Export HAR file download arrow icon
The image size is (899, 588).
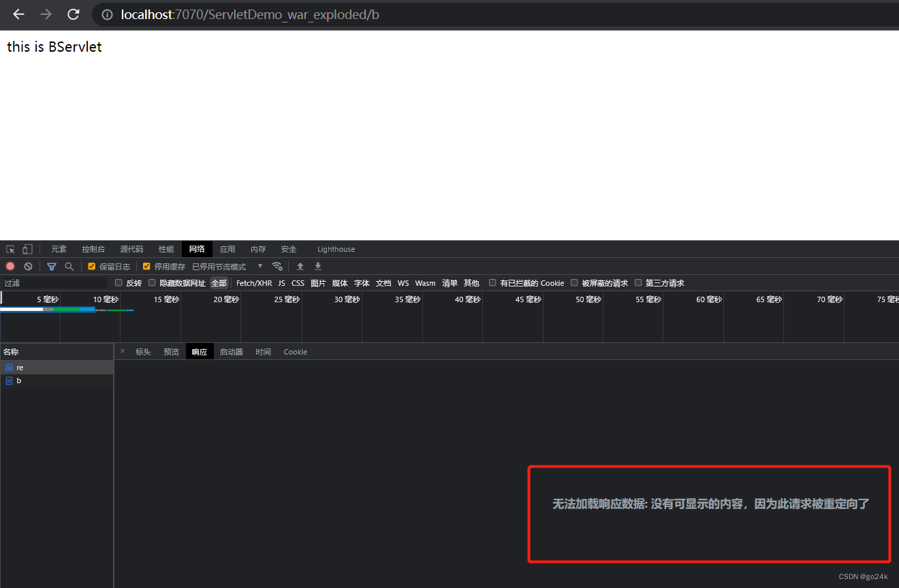coord(318,266)
